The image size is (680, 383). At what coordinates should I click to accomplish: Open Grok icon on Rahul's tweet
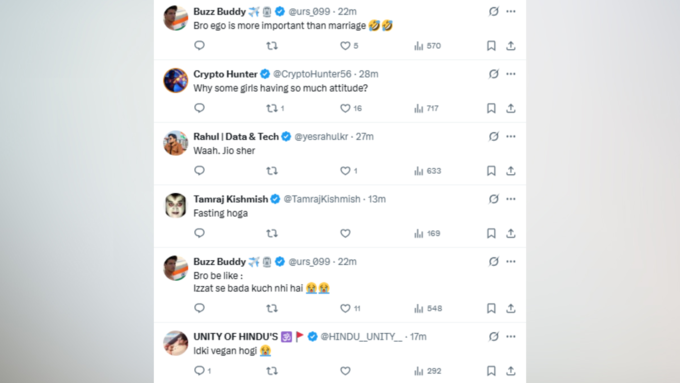pyautogui.click(x=494, y=136)
